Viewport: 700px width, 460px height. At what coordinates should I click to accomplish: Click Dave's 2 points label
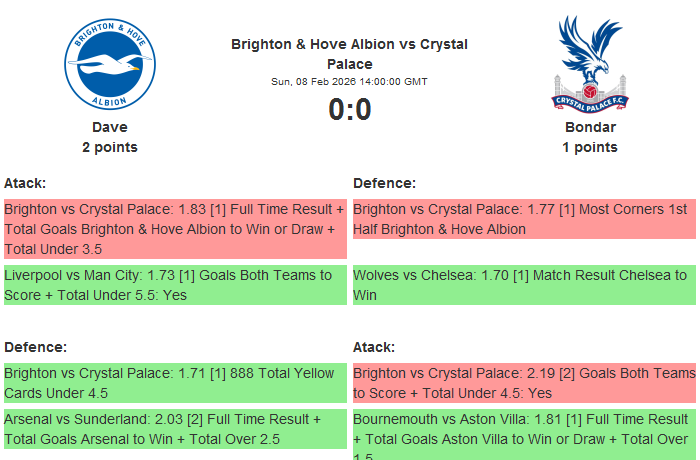tap(110, 147)
